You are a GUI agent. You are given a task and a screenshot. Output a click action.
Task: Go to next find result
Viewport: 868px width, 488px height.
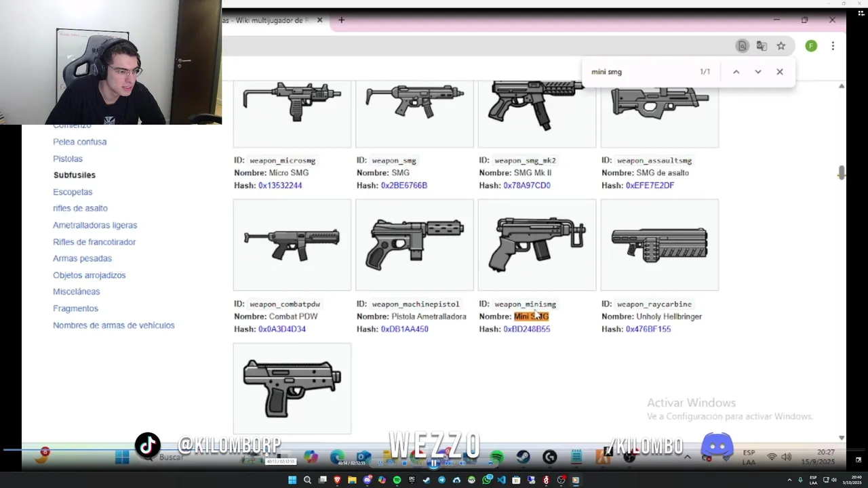click(758, 72)
